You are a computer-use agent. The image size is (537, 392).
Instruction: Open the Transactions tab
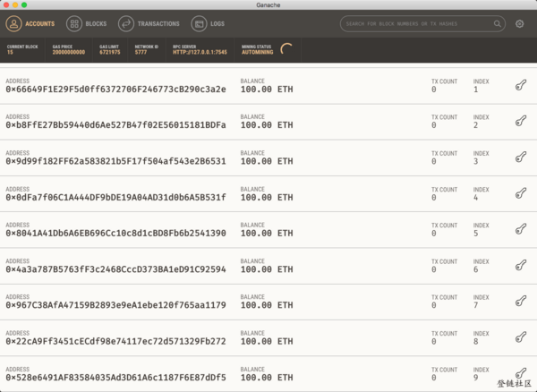click(149, 23)
